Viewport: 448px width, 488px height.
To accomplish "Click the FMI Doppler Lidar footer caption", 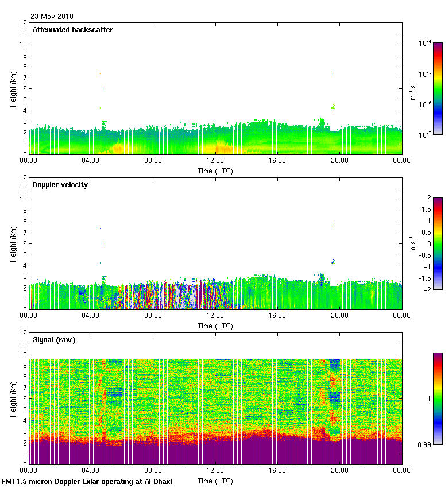I will click(87, 482).
